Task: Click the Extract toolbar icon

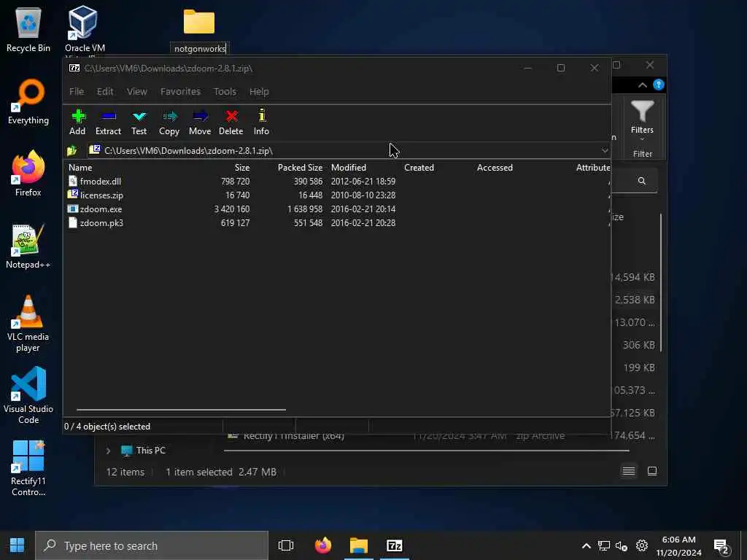Action: (x=108, y=116)
